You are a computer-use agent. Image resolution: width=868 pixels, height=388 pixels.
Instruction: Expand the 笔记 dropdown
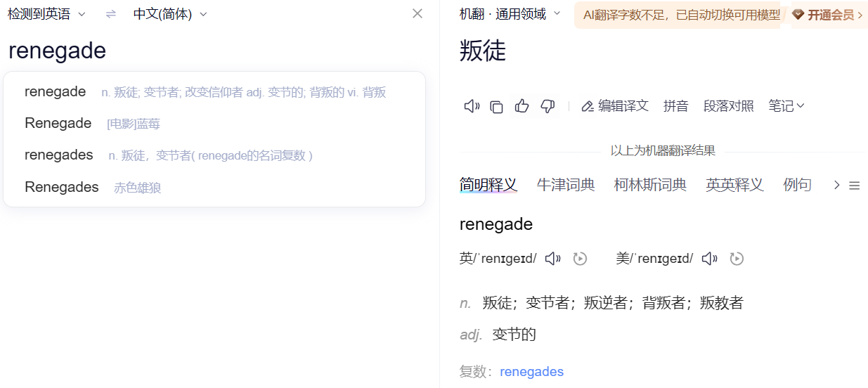786,106
